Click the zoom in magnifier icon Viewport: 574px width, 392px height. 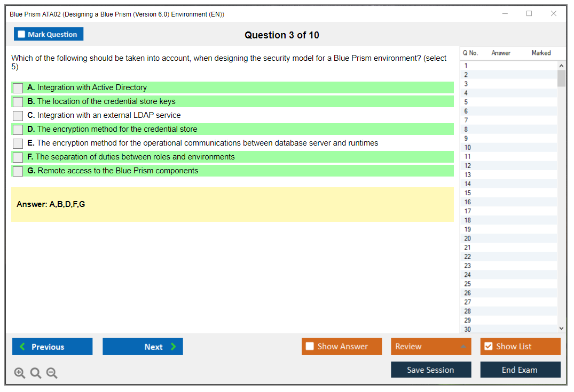(x=20, y=373)
